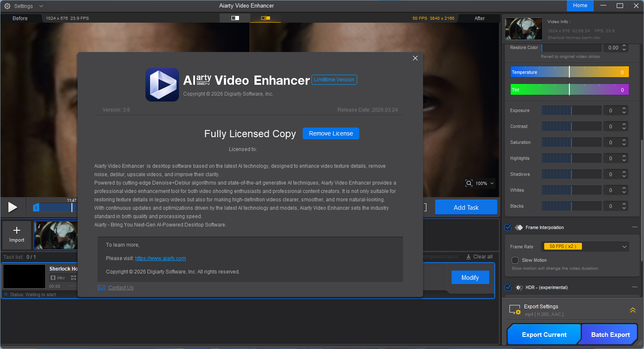Click the Remove License button
644x349 pixels.
331,133
